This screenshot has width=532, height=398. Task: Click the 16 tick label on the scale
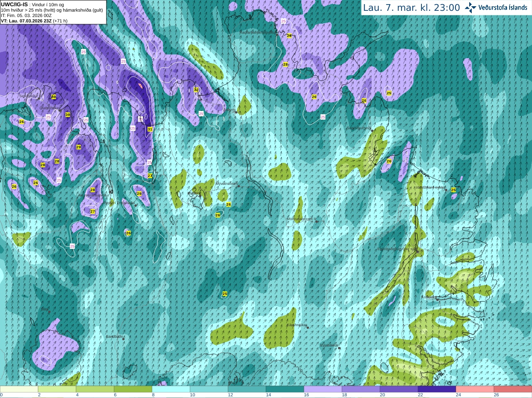[306, 395]
